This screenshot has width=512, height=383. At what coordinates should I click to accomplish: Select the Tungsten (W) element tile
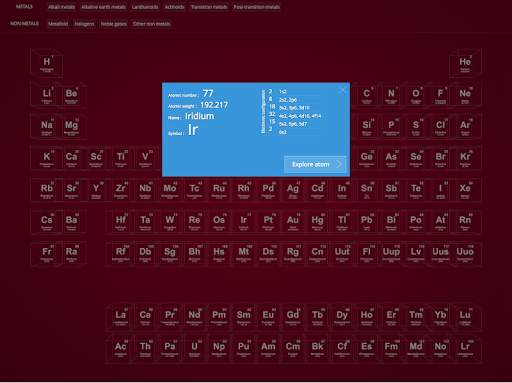tap(170, 221)
